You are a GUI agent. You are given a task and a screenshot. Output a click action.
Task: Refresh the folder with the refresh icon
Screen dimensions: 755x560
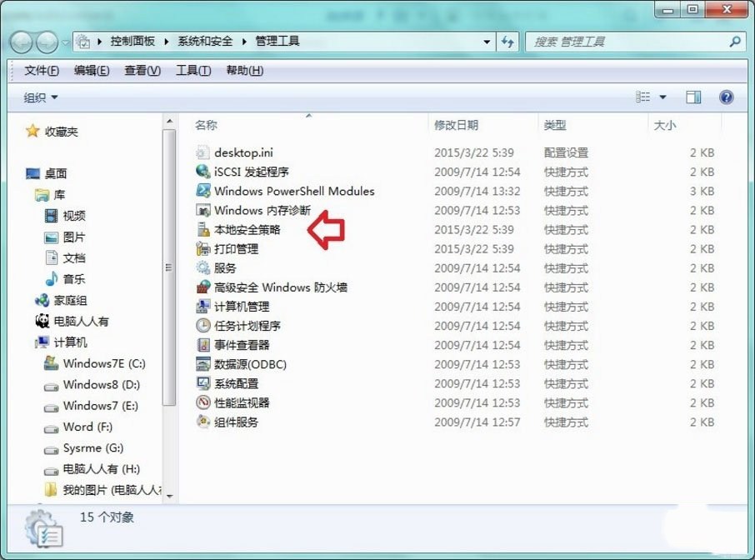507,42
